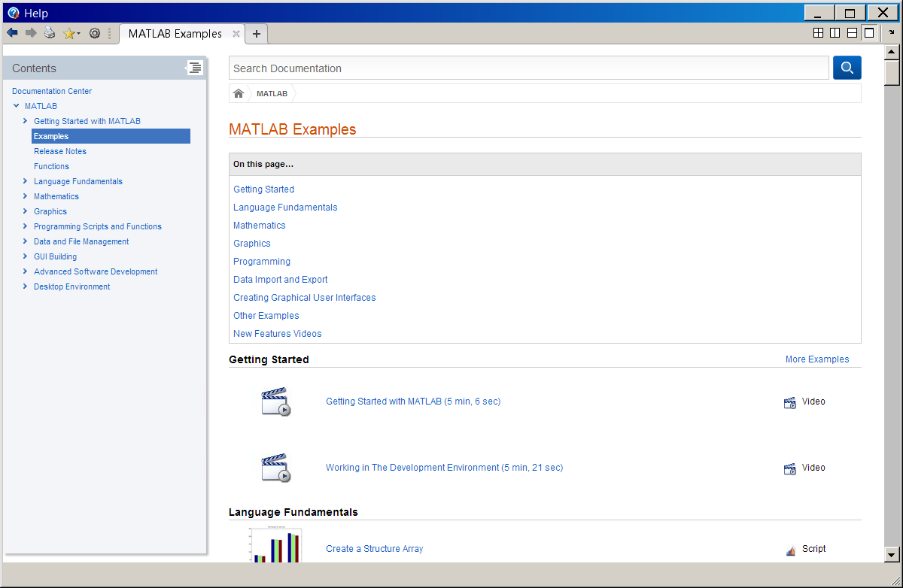The image size is (903, 588).
Task: Click the vertical scrollbar thumb
Action: (x=892, y=74)
